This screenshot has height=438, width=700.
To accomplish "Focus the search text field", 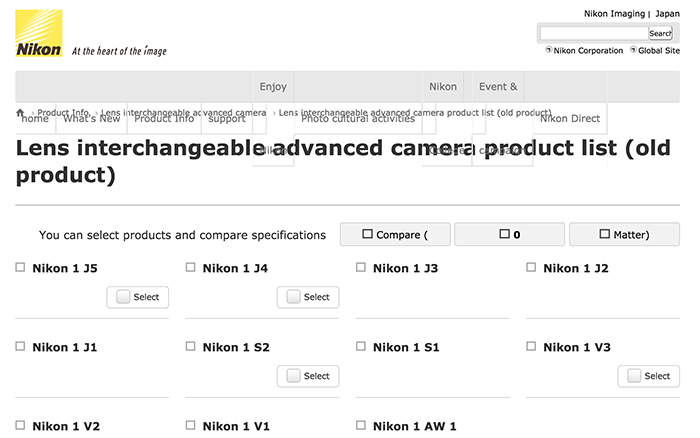I will (x=593, y=33).
